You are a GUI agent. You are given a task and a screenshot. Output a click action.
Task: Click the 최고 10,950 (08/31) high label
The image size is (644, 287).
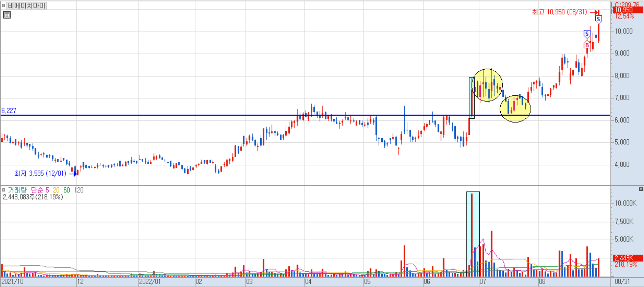point(559,12)
